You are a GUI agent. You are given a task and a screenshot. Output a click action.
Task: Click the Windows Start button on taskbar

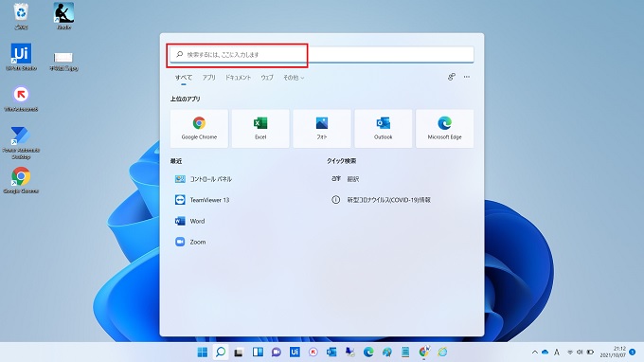click(x=203, y=353)
